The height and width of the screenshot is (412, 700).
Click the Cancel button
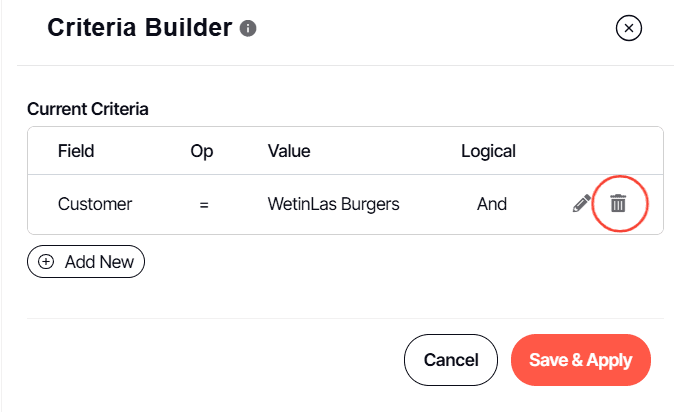[451, 360]
